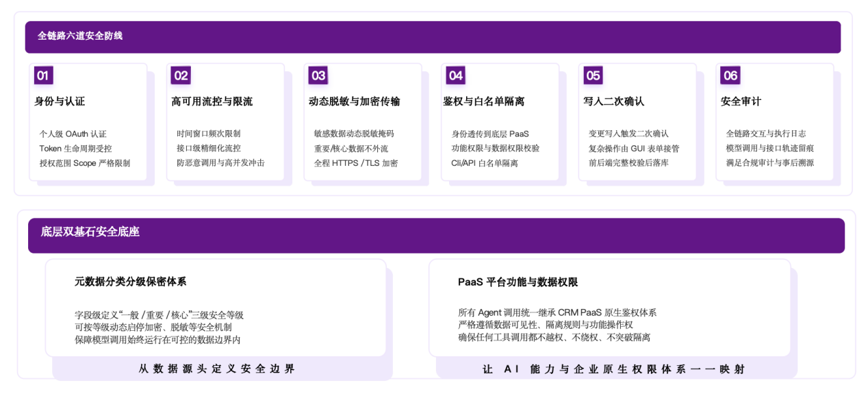Select the line 确保任何工具调用都不越权、不绕权、不突破隔离

pyautogui.click(x=554, y=337)
